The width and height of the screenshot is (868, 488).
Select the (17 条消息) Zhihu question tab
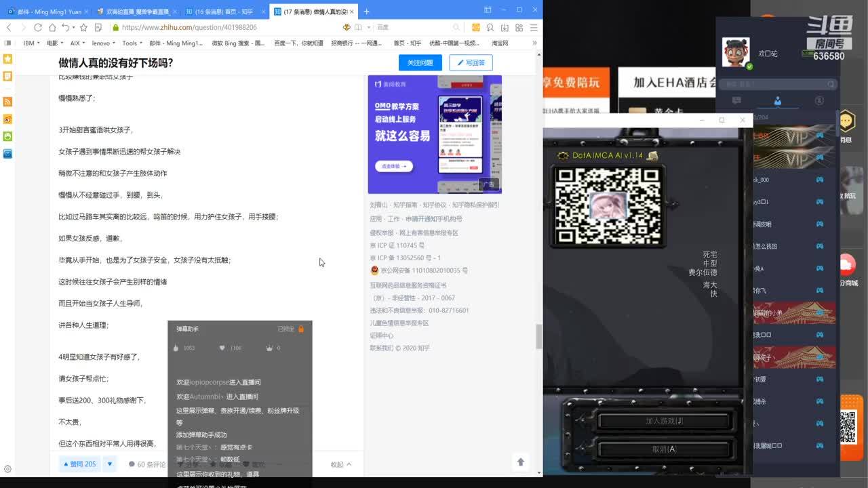coord(313,12)
